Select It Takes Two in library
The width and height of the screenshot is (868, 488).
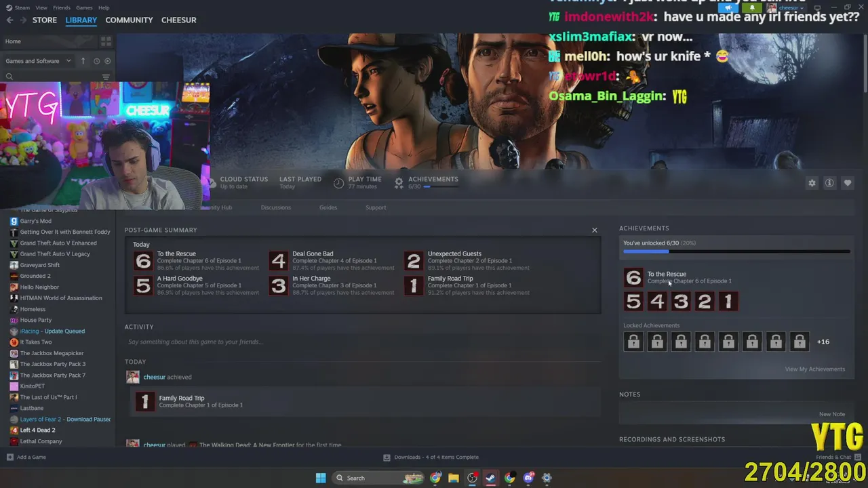tap(36, 342)
